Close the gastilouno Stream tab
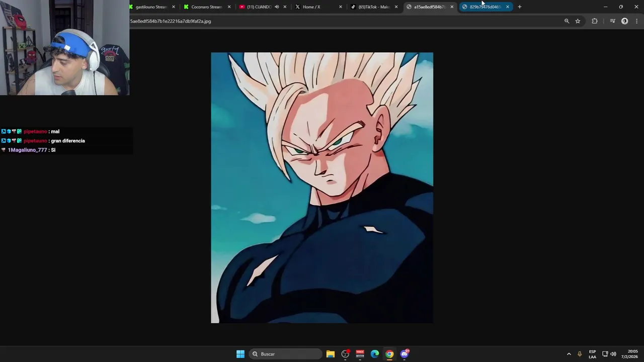This screenshot has height=362, width=644. tap(174, 7)
